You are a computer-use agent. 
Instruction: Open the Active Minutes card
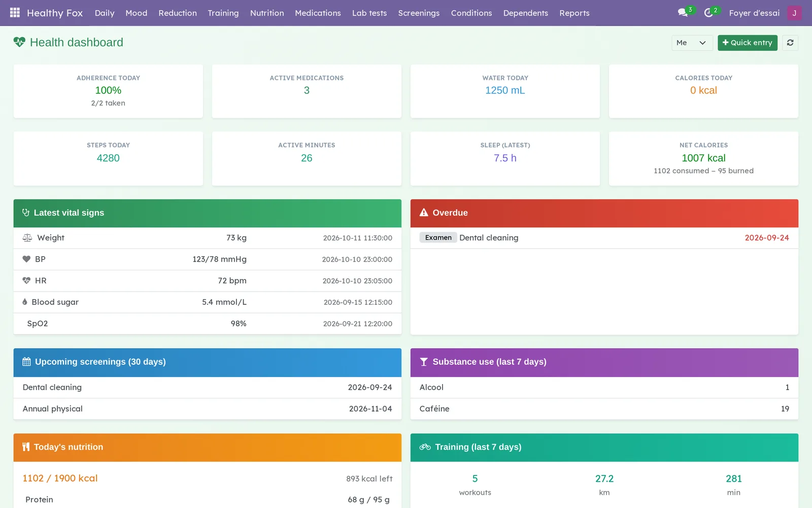[x=307, y=158]
